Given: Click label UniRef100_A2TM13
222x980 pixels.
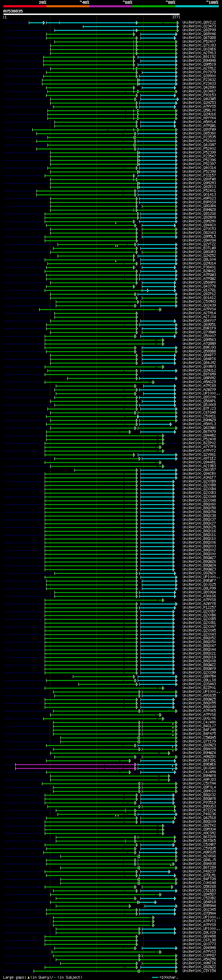Looking at the screenshot, I should 199,53.
